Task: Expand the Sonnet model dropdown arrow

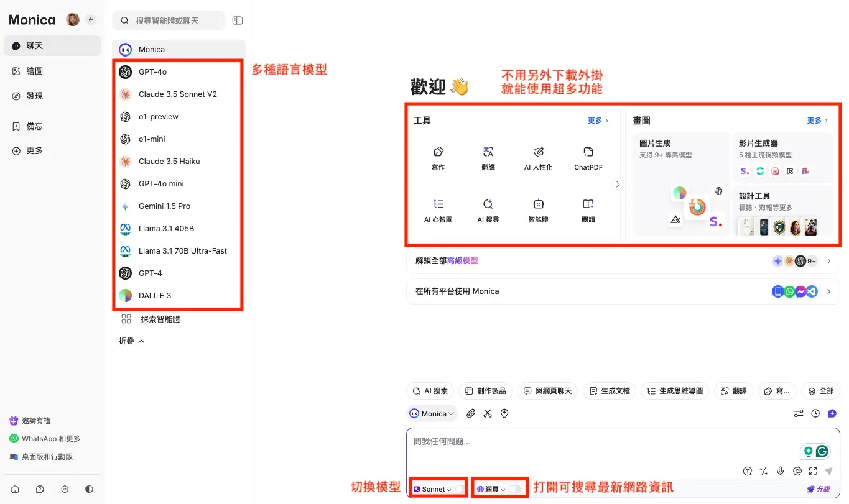Action: coord(448,490)
